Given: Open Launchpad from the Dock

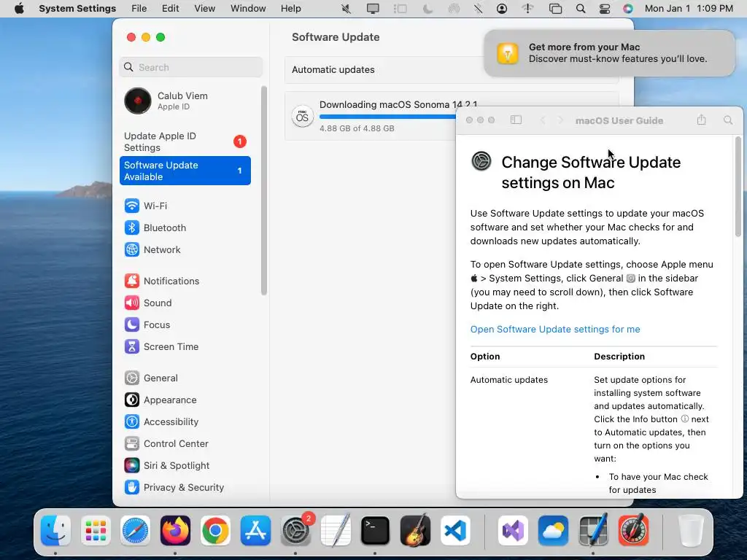Looking at the screenshot, I should click(x=96, y=530).
